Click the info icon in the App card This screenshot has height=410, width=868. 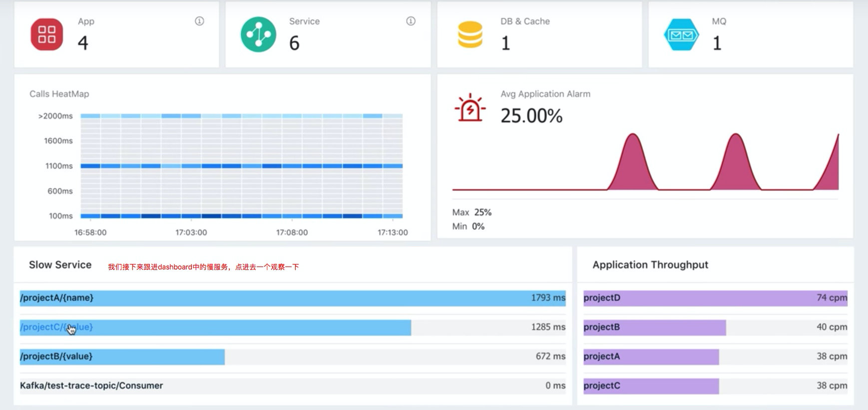199,21
